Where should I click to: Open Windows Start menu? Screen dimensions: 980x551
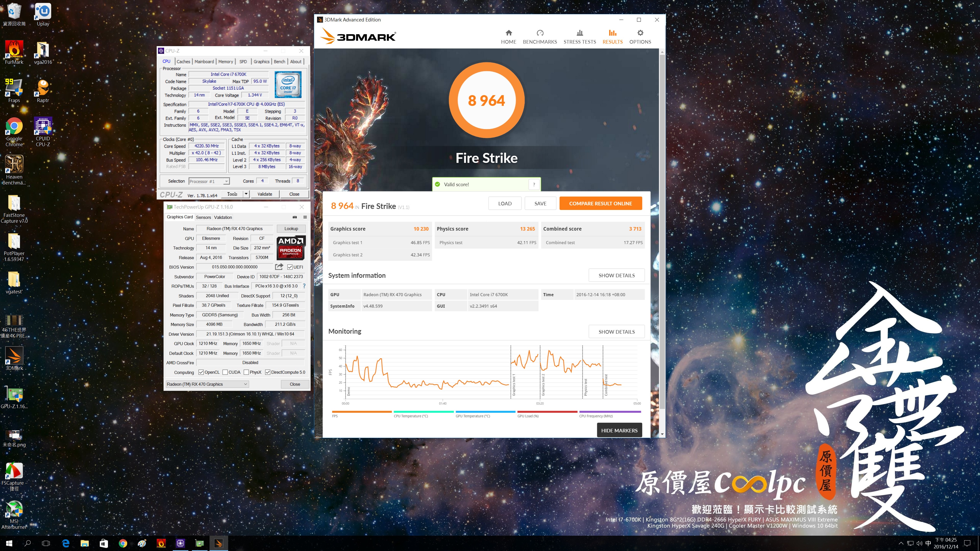click(9, 543)
